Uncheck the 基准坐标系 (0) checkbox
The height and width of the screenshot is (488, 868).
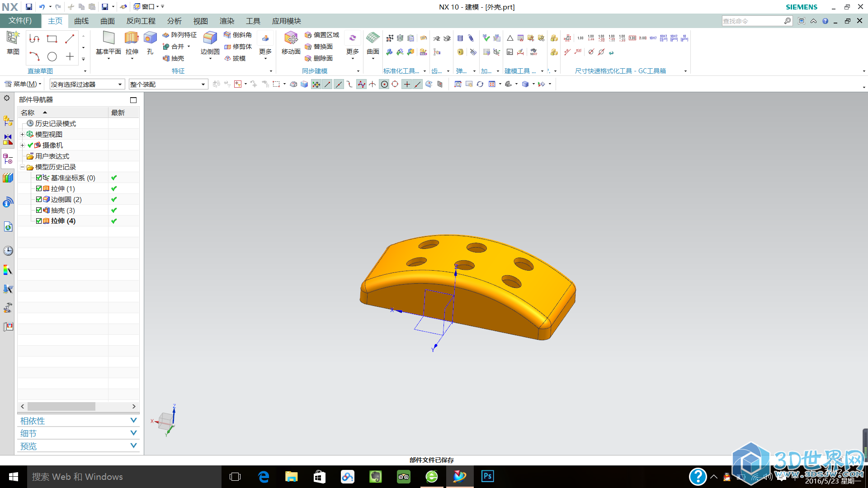pos(39,178)
